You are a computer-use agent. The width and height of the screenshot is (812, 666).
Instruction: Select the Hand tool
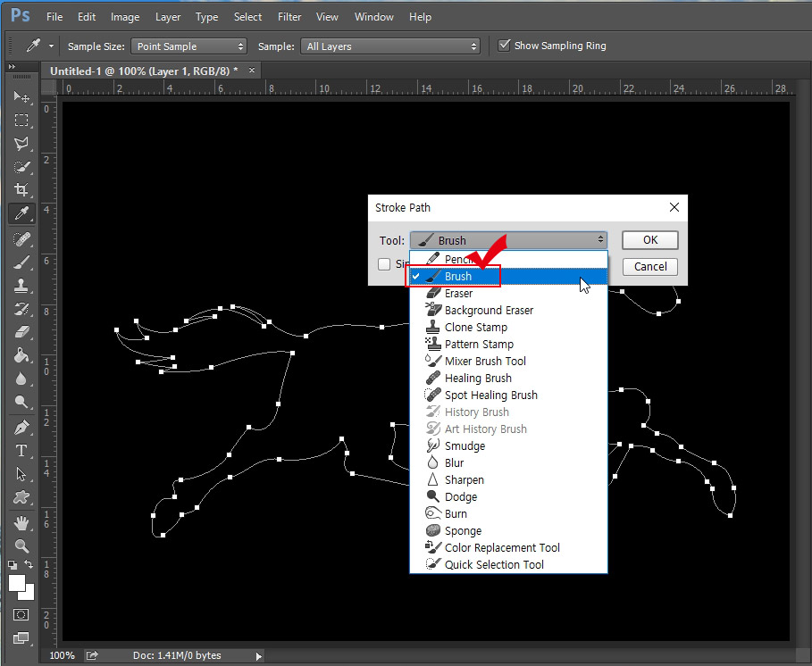(x=21, y=523)
